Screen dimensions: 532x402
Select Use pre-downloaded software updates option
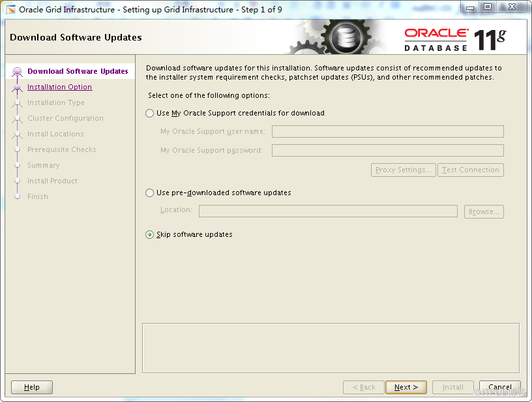pos(150,193)
